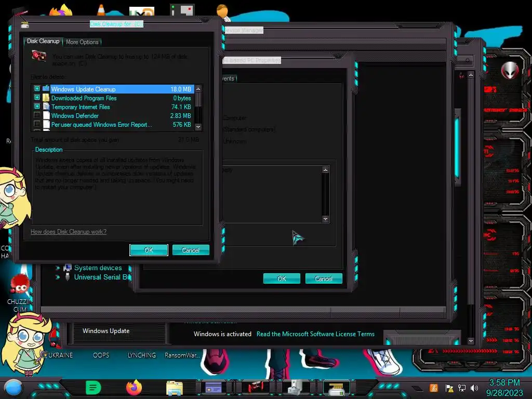The height and width of the screenshot is (399, 532).
Task: Click Cancel in Disk Cleanup dialog
Action: 191,250
